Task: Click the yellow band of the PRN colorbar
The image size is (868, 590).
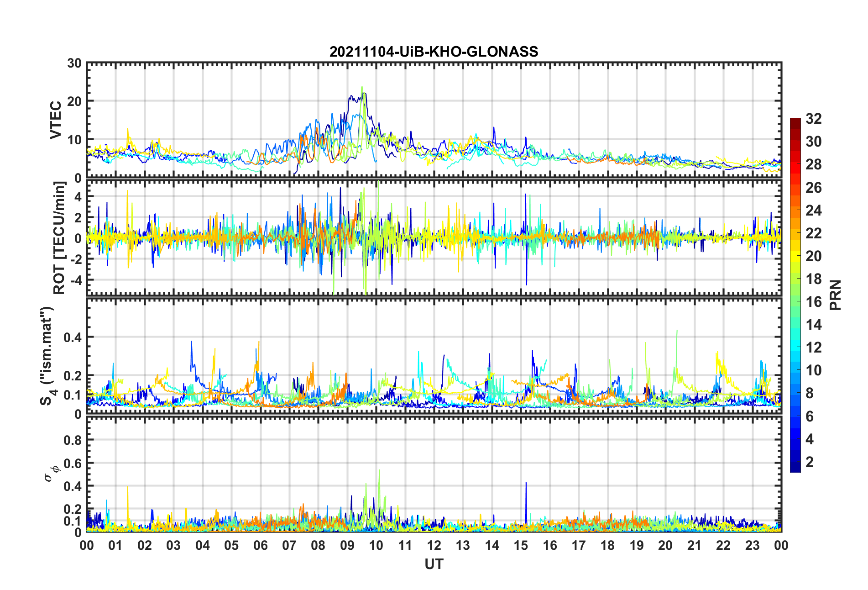Action: tap(795, 256)
